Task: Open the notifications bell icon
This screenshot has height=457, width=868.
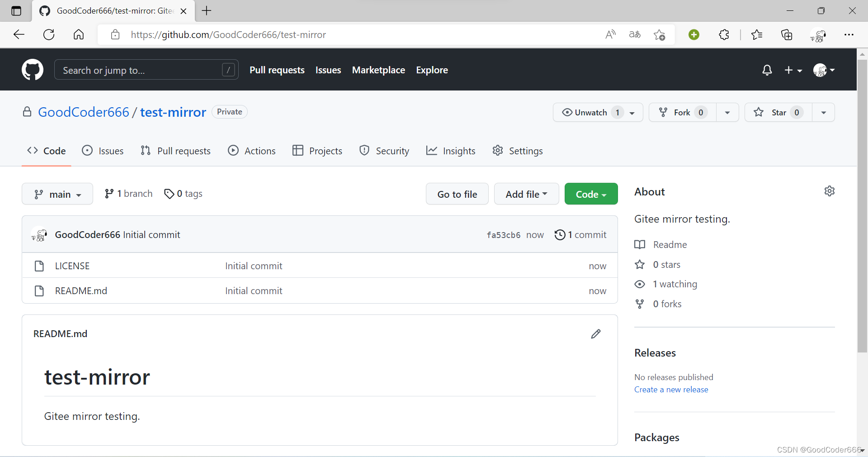Action: [x=767, y=70]
